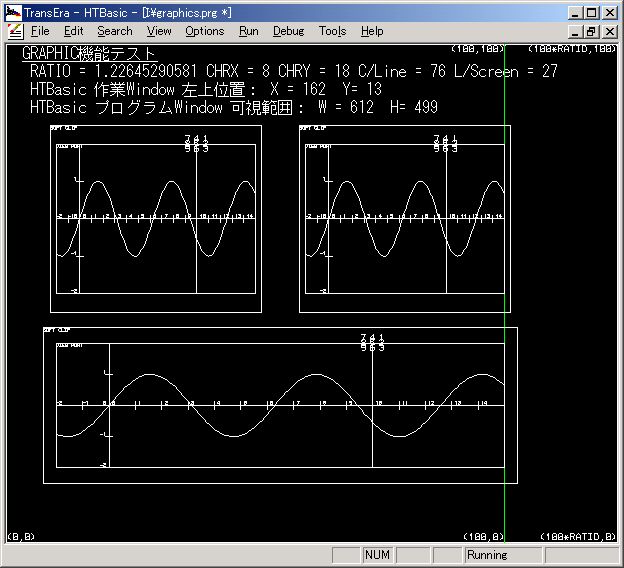The width and height of the screenshot is (624, 568).
Task: Open the Run menu
Action: point(249,31)
